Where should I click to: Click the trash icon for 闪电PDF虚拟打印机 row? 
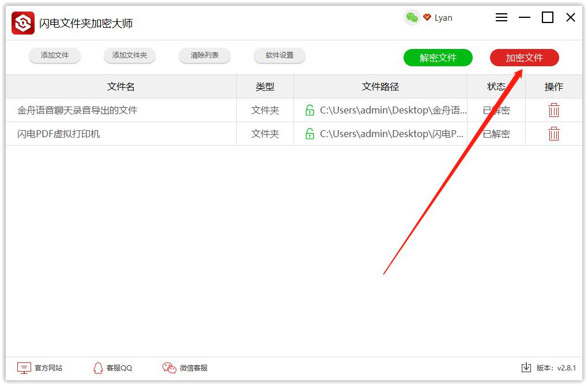coord(553,134)
